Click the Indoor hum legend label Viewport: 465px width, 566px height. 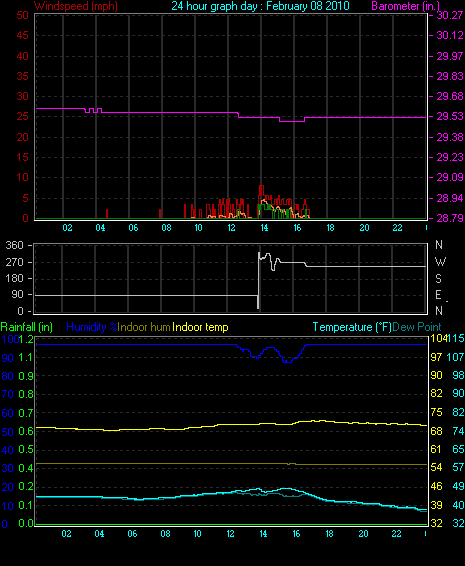144,327
